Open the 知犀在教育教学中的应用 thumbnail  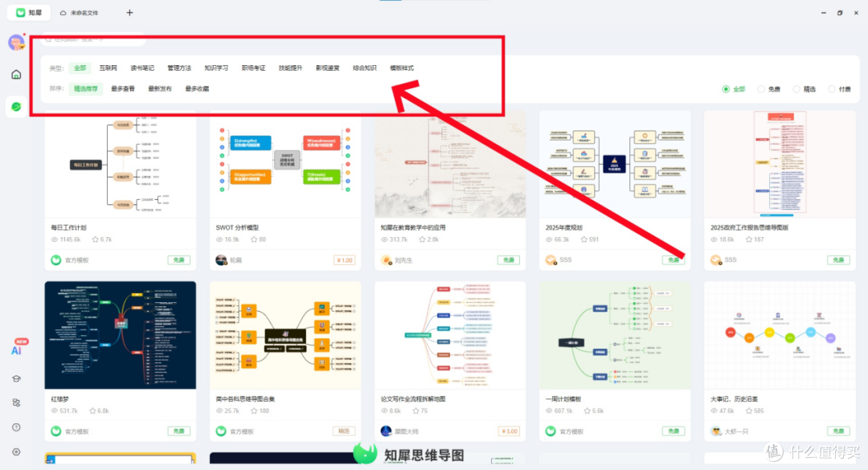[x=450, y=165]
